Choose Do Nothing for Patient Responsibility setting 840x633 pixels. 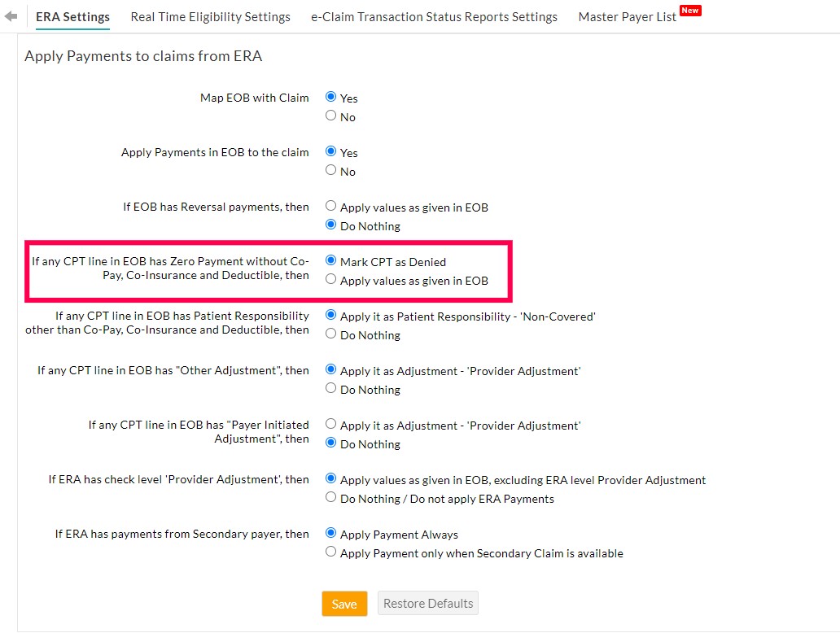point(330,334)
